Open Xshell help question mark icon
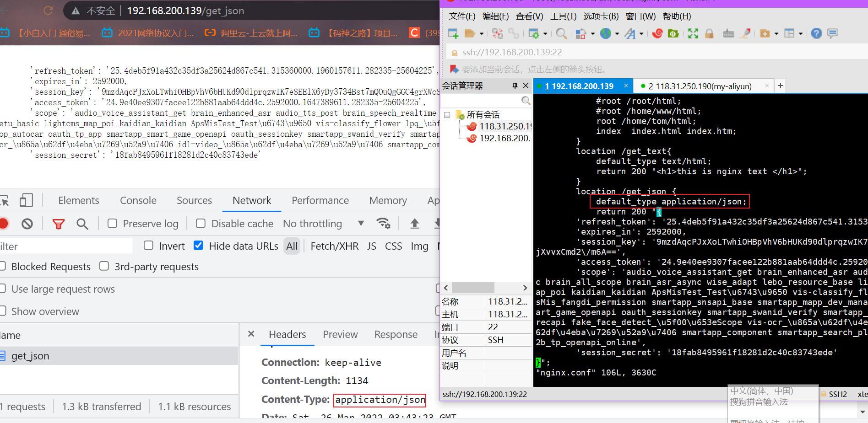Screen dimensions: 868x423 point(816,33)
